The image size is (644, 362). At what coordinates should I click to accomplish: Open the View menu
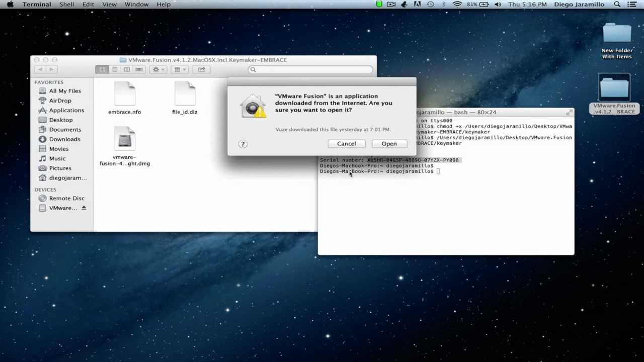pos(109,5)
